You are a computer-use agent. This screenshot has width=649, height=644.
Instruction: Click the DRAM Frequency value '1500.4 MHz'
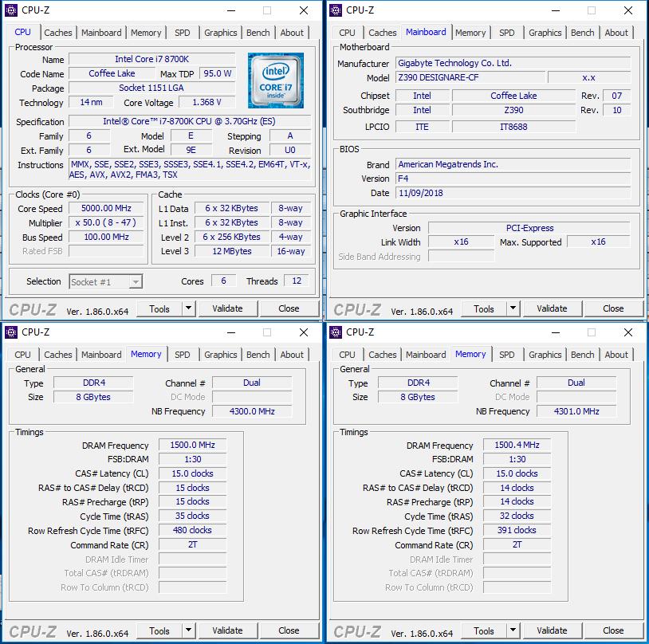pos(517,445)
